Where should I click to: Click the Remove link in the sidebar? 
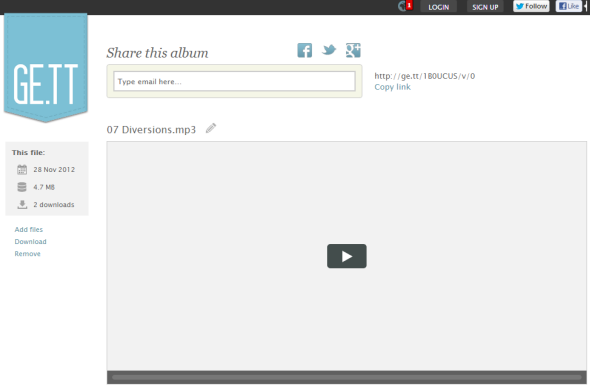coord(27,254)
